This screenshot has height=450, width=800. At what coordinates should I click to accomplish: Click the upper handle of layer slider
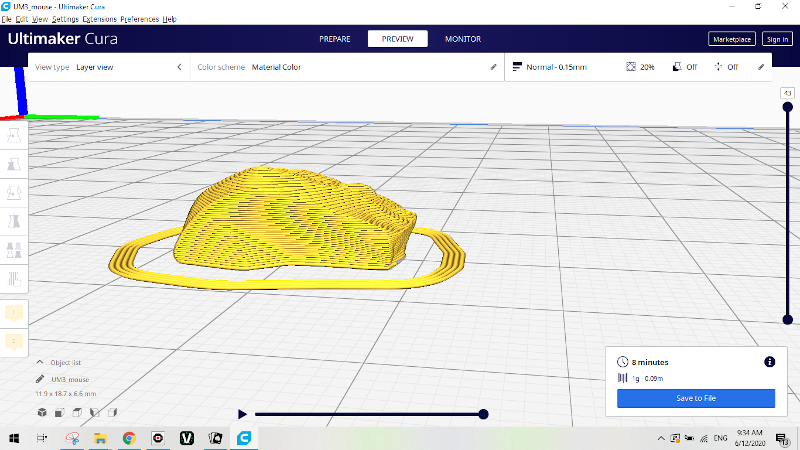pyautogui.click(x=788, y=107)
